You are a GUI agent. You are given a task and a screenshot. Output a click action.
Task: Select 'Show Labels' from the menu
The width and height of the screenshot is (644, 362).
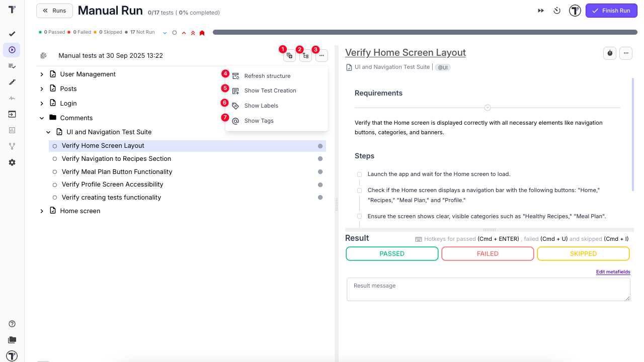tap(261, 106)
